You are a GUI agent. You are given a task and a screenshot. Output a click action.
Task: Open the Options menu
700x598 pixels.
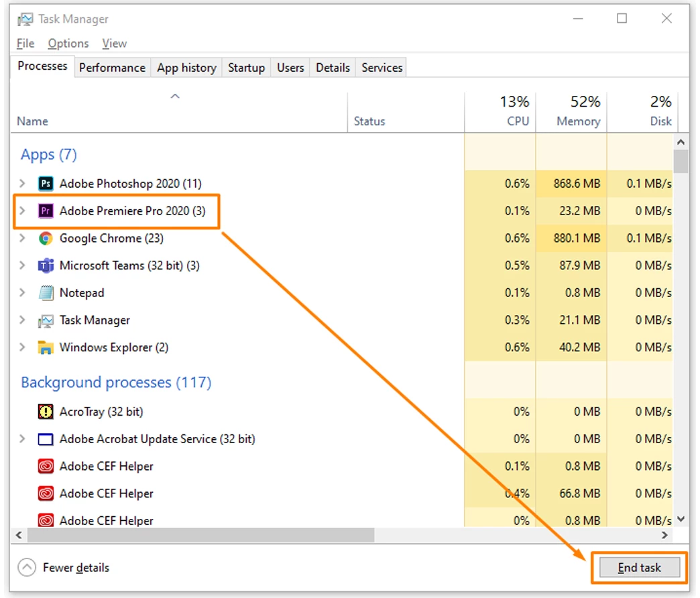click(68, 44)
